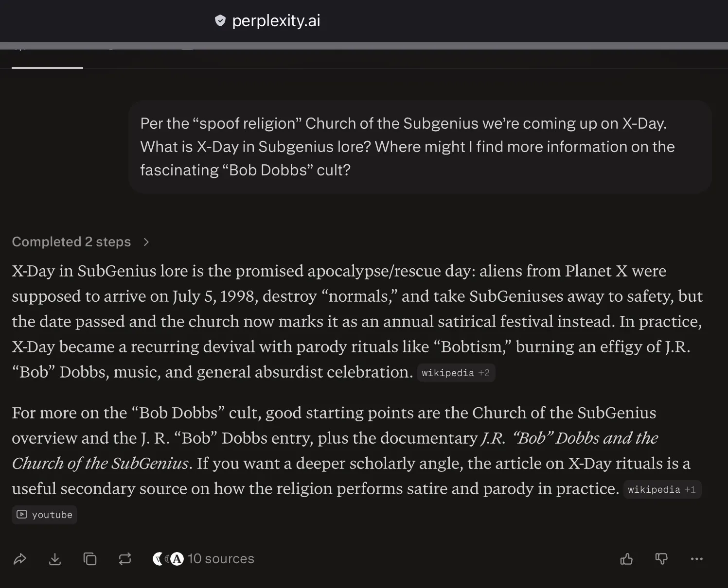Open the 10 sources list
This screenshot has height=588, width=728.
(221, 559)
